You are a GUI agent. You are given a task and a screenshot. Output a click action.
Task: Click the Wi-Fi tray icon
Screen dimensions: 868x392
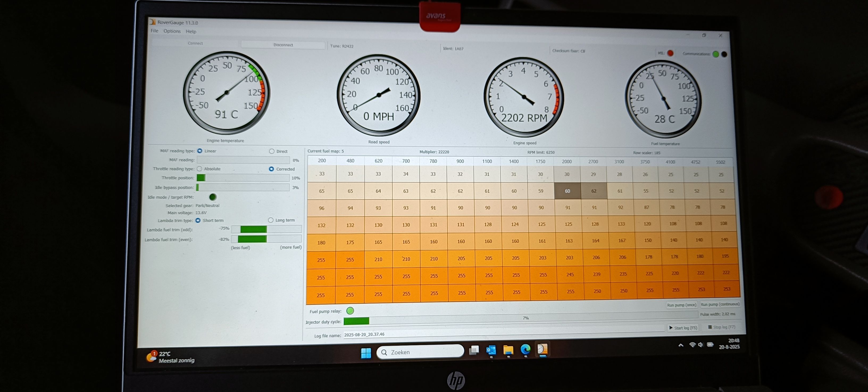pyautogui.click(x=692, y=345)
